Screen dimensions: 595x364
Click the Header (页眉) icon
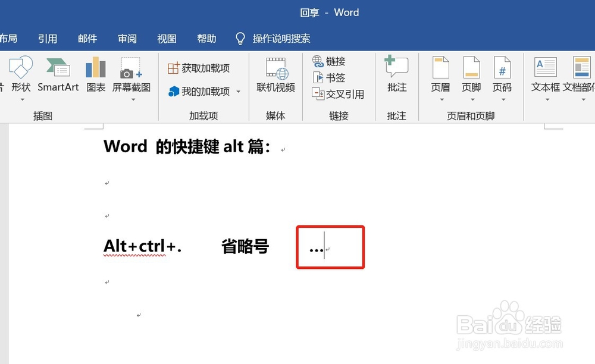[440, 67]
